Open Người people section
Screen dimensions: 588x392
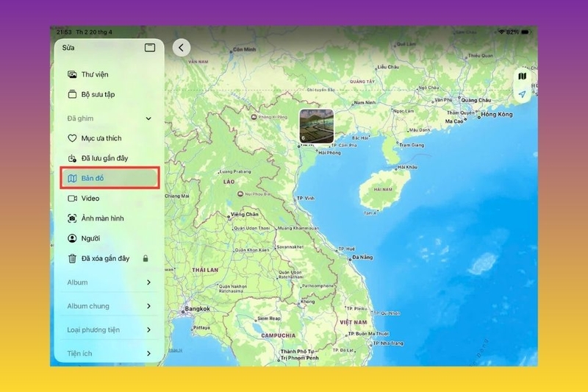click(x=108, y=238)
